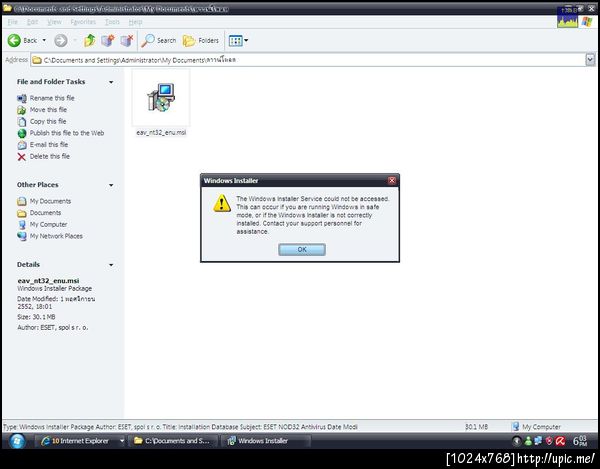The width and height of the screenshot is (600, 469).
Task: Open the Help menu
Action: (x=135, y=22)
